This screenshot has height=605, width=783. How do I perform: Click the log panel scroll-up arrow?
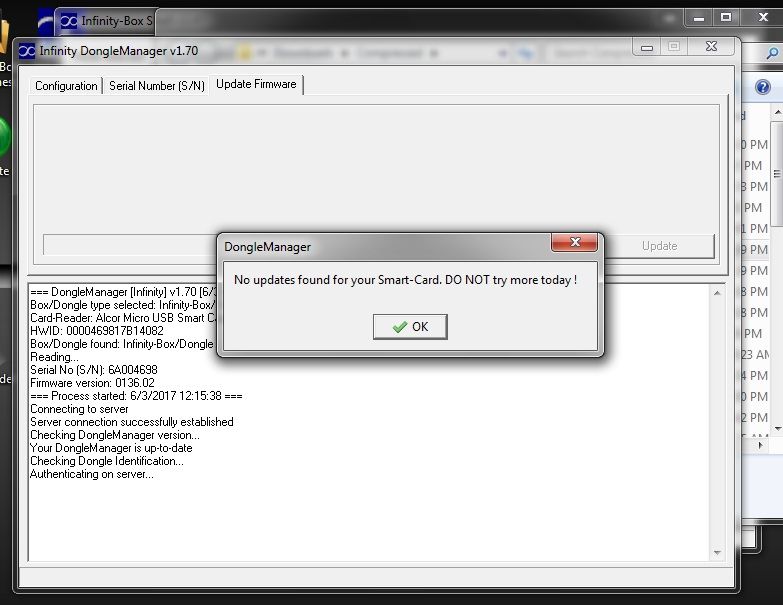pos(716,292)
